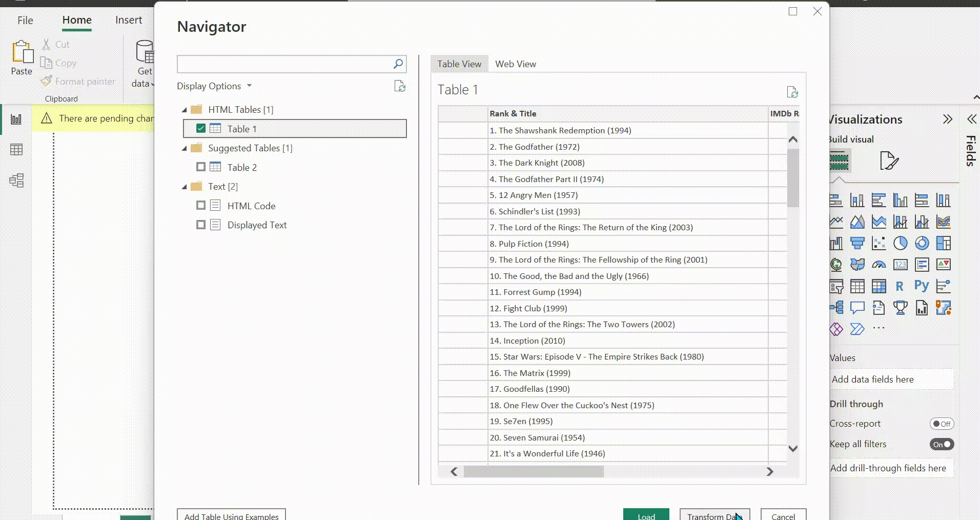Image resolution: width=980 pixels, height=520 pixels.
Task: Collapse the Visualizations pane with chevrons
Action: (x=948, y=119)
